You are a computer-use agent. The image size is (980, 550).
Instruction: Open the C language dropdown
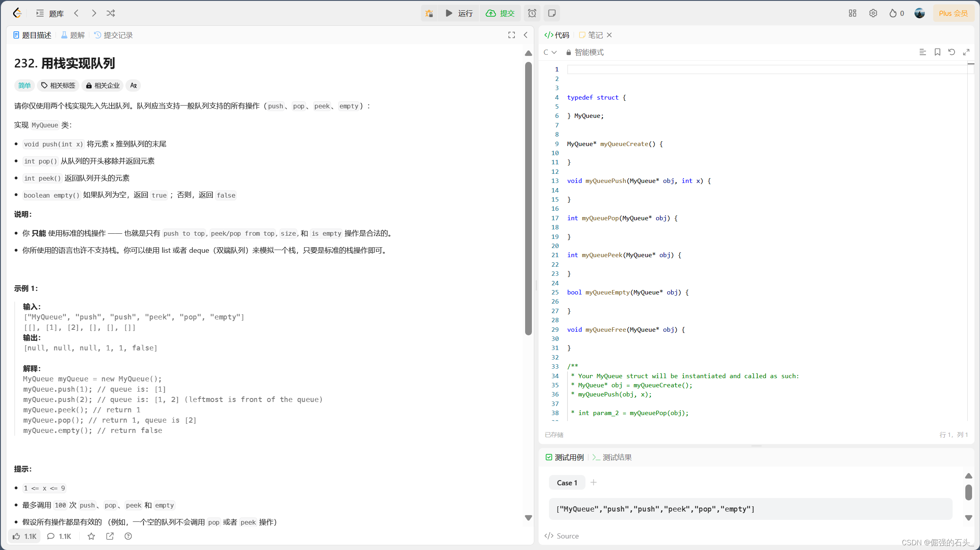point(550,52)
